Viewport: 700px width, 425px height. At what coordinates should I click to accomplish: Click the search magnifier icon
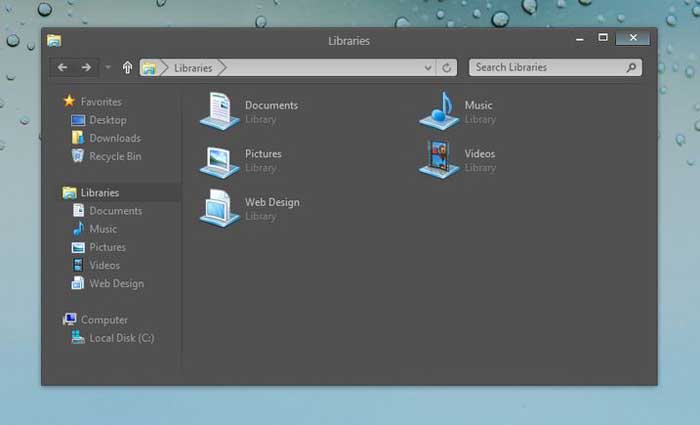(x=631, y=68)
